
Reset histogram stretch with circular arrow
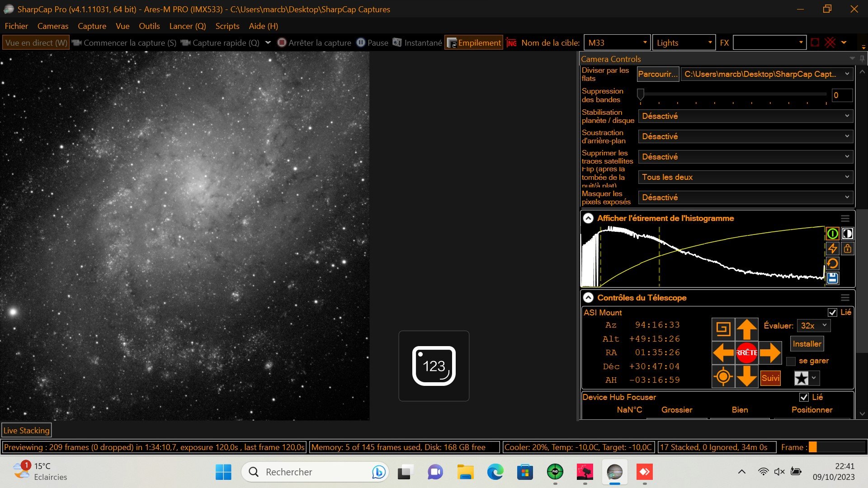point(832,263)
